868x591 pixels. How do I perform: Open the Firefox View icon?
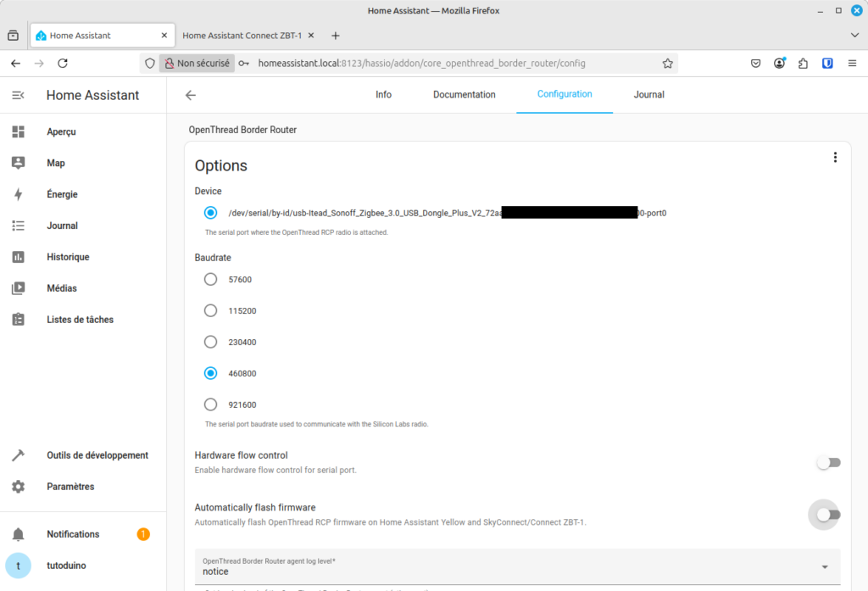(x=14, y=36)
